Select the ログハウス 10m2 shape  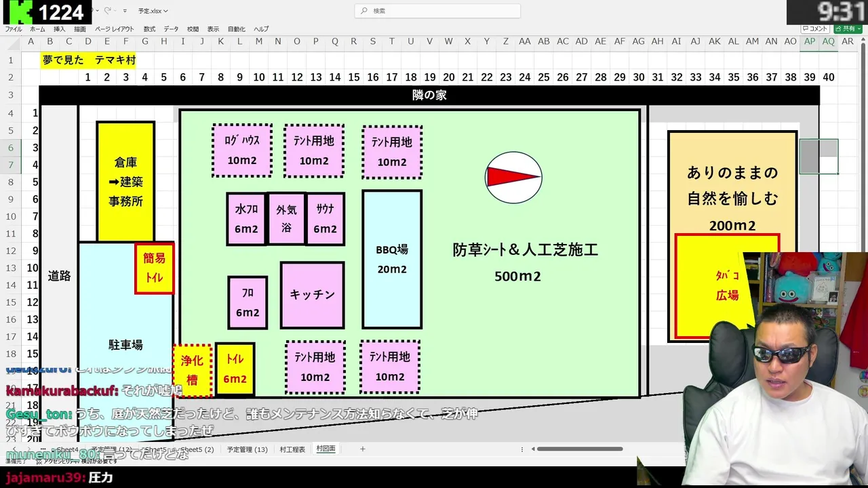(242, 150)
